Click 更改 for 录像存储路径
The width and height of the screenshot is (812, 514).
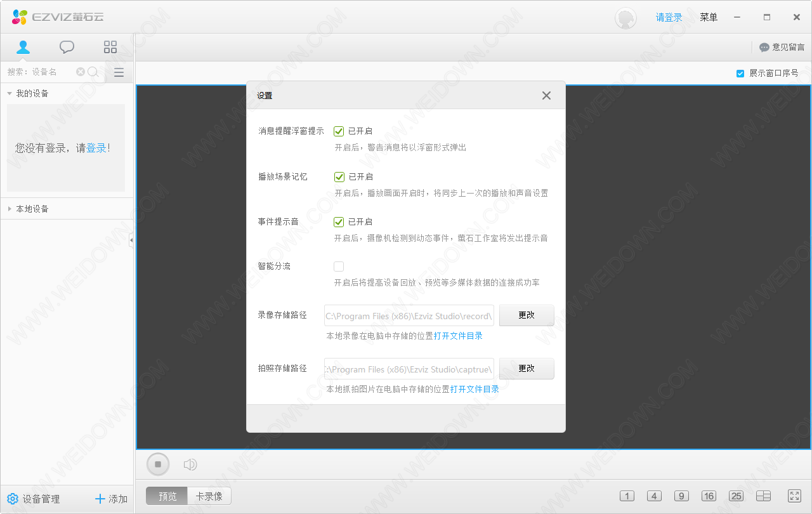pos(527,315)
